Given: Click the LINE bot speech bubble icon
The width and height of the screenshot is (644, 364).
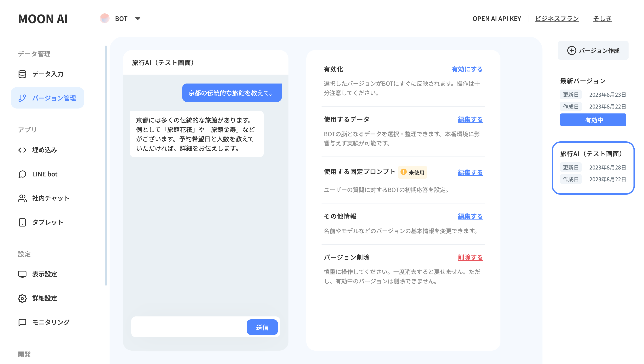Looking at the screenshot, I should [22, 174].
